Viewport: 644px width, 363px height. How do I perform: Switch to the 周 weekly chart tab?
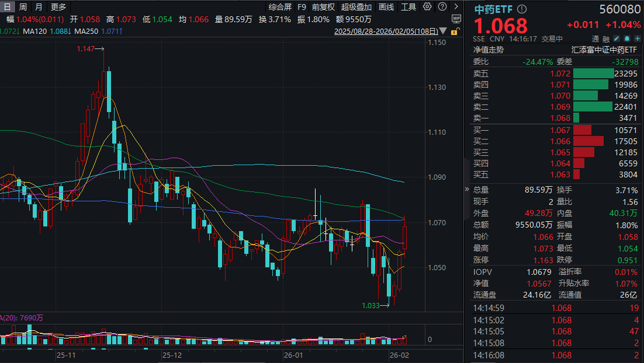(22, 7)
